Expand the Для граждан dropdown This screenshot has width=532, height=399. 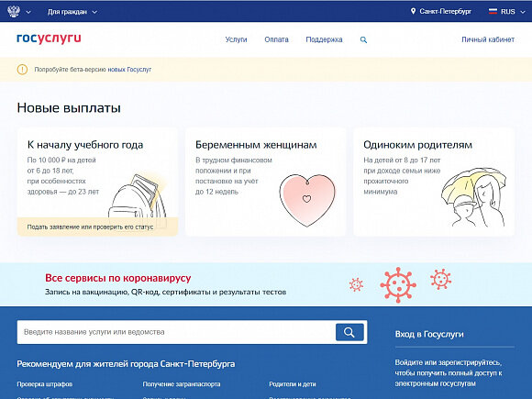point(72,12)
